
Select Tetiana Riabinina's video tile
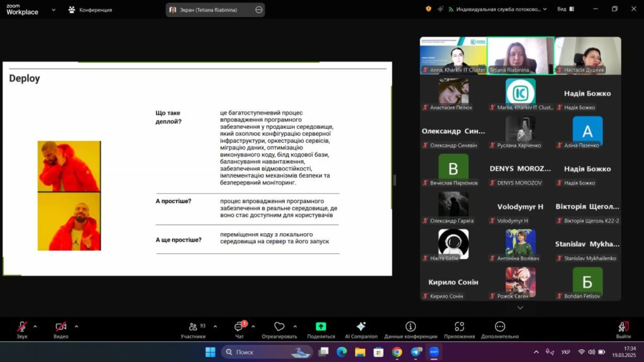(520, 56)
